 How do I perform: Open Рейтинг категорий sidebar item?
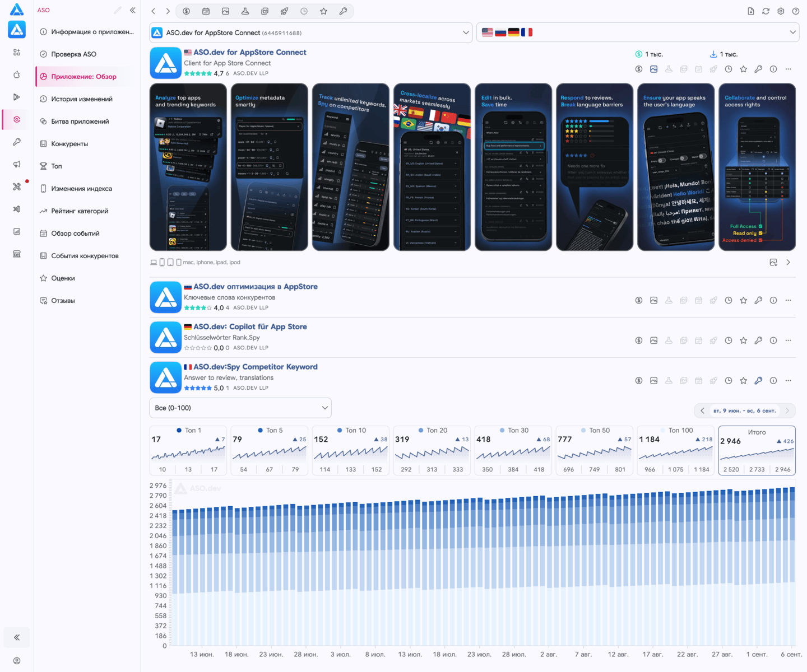click(x=87, y=211)
